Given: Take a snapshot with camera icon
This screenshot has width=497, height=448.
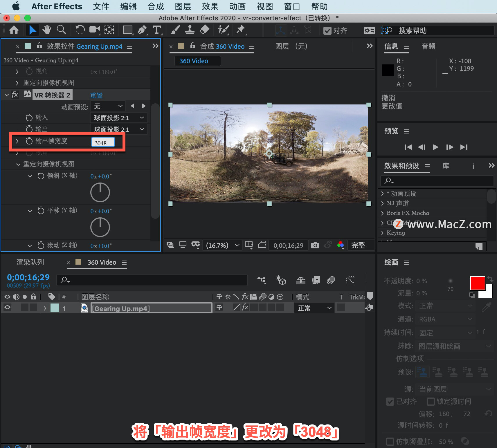Looking at the screenshot, I should click(315, 245).
